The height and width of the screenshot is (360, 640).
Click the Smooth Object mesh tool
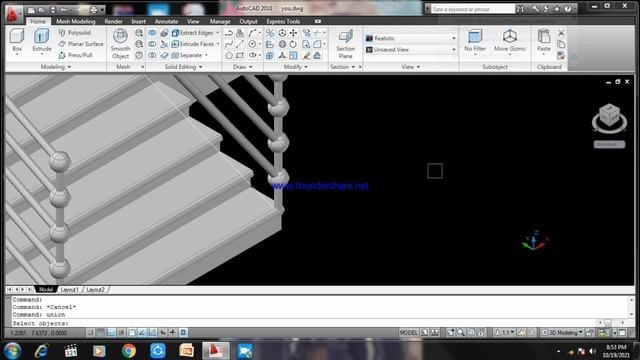(120, 44)
